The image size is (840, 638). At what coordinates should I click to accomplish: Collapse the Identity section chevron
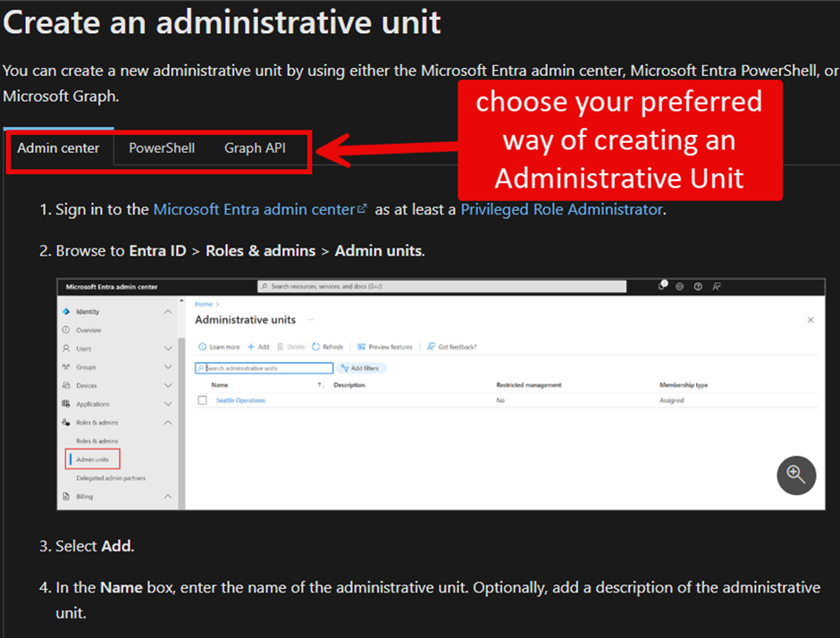coord(168,311)
